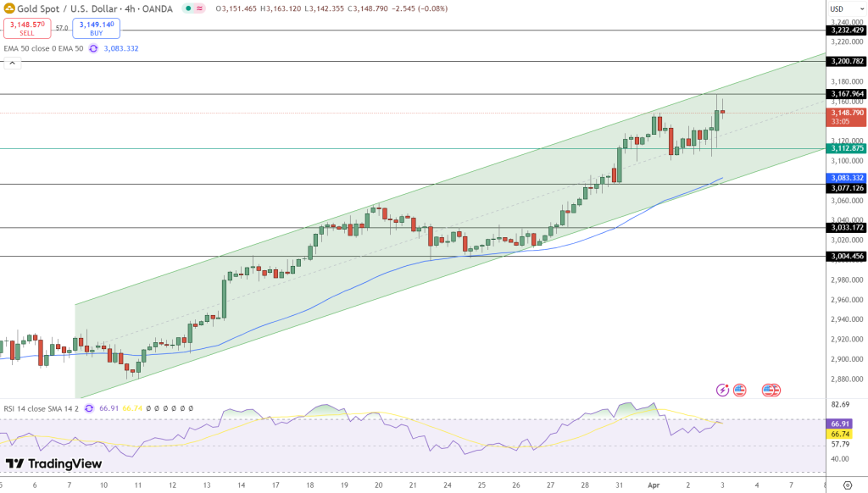Select the RSI 14 close SMA legend
This screenshot has width=868, height=493.
pyautogui.click(x=42, y=408)
